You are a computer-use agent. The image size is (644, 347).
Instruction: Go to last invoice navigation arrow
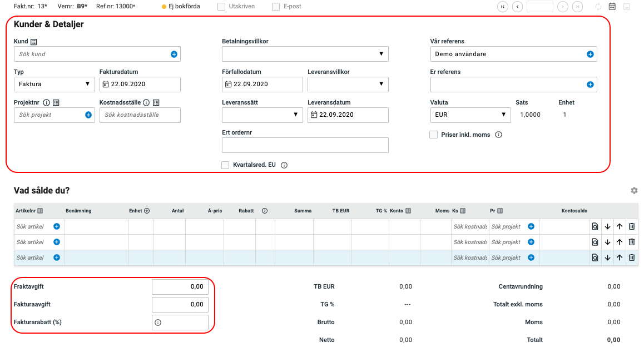pos(577,7)
